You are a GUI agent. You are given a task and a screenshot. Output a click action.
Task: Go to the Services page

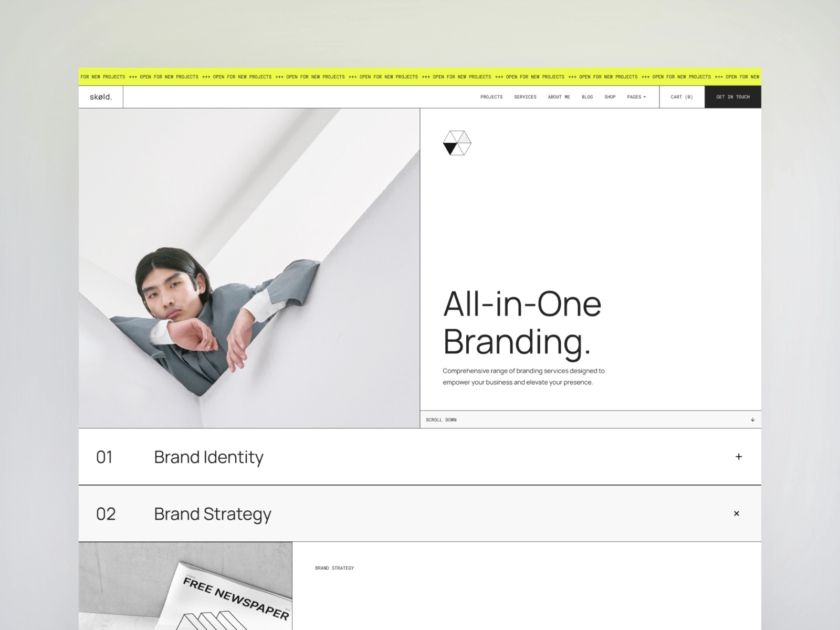(525, 97)
